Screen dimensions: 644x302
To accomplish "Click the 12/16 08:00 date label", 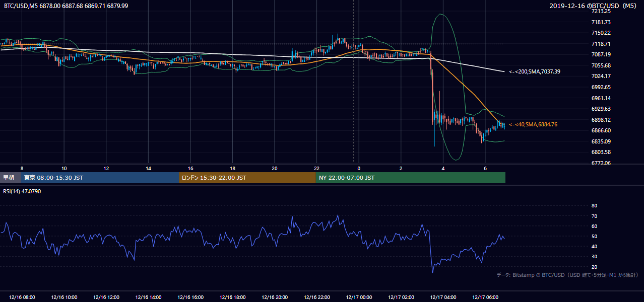I will [x=22, y=297].
